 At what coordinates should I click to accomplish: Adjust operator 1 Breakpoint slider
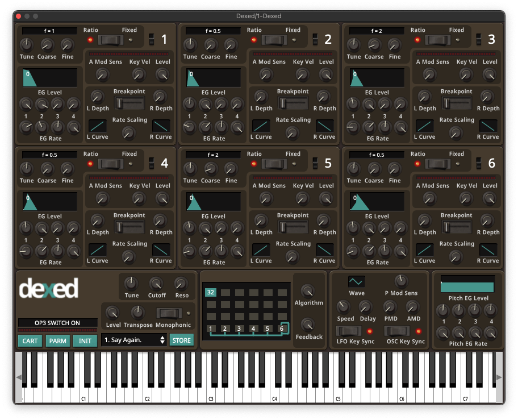pos(129,103)
